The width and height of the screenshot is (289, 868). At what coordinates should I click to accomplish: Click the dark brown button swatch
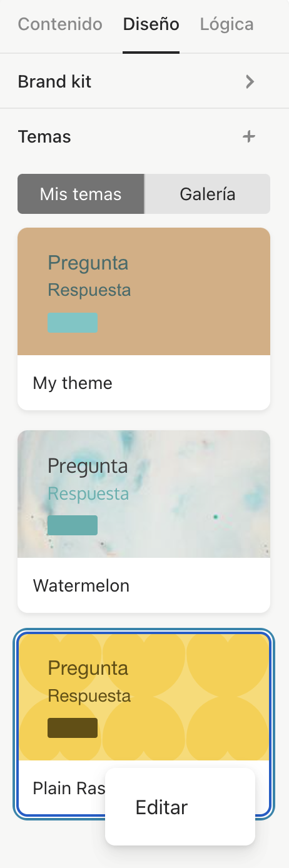[73, 728]
